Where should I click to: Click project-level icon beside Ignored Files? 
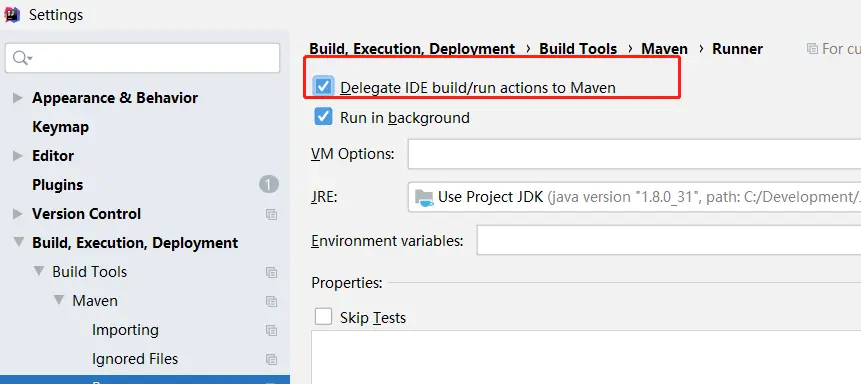[271, 359]
